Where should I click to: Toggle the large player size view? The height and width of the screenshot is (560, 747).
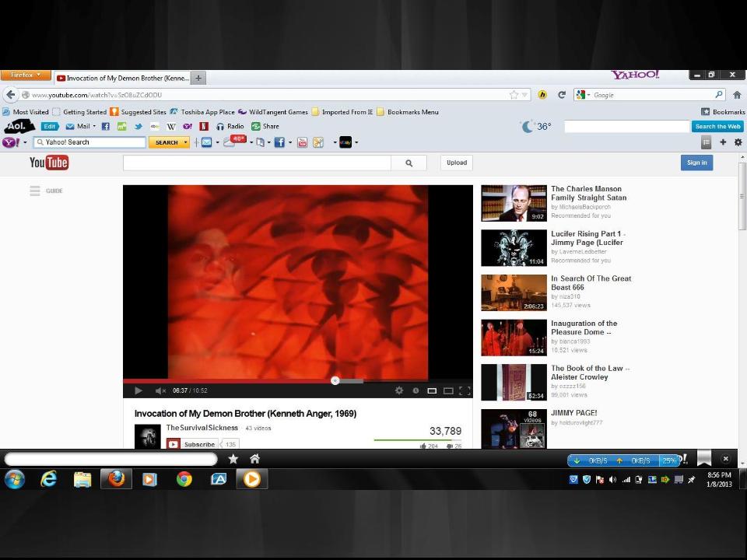(x=448, y=390)
